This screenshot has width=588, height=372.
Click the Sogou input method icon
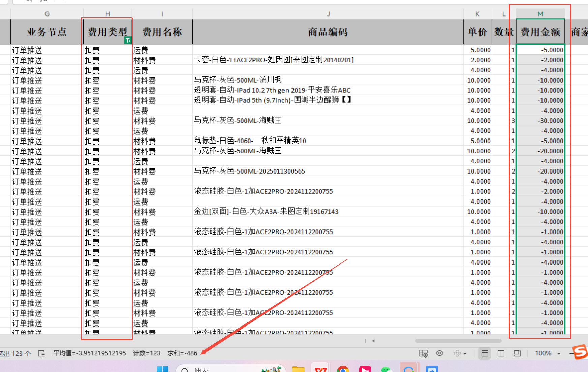(580, 352)
